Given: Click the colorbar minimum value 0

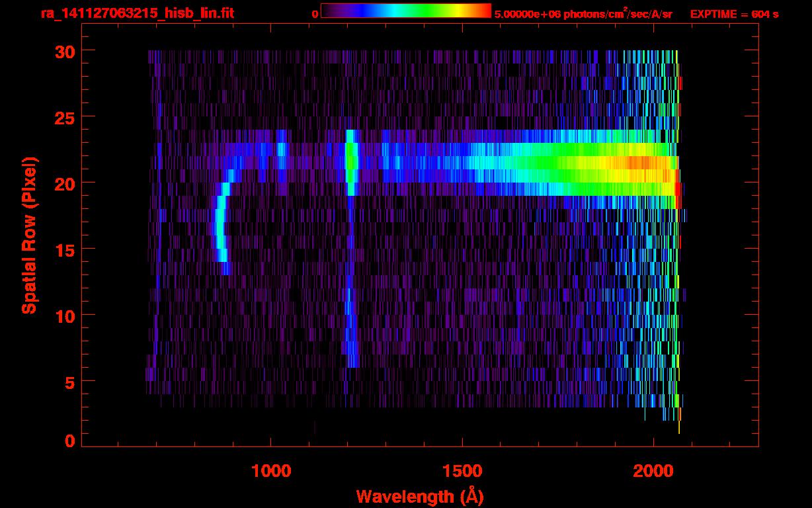Looking at the screenshot, I should click(315, 14).
